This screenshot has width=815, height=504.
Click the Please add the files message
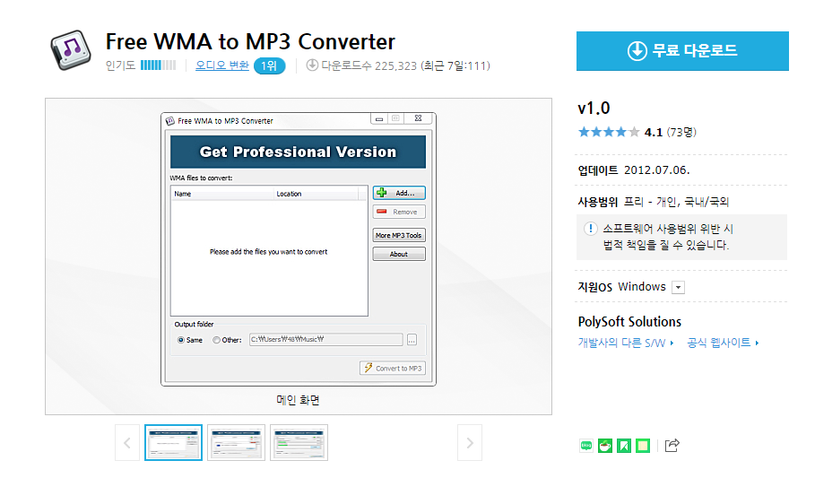click(x=269, y=252)
